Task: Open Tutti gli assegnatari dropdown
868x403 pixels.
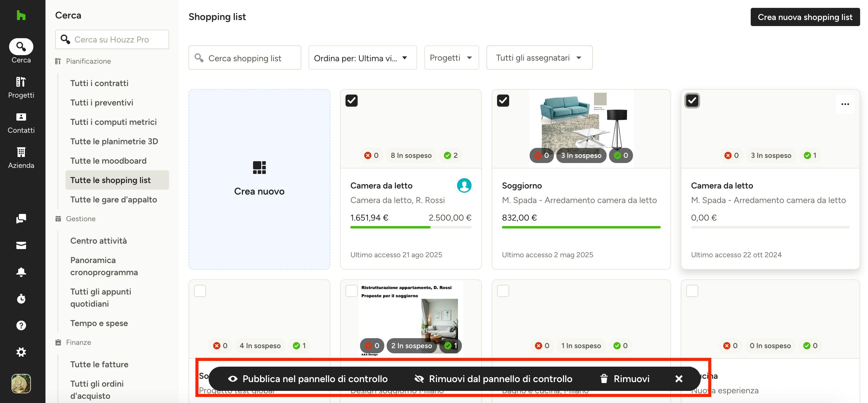Action: pyautogui.click(x=539, y=58)
